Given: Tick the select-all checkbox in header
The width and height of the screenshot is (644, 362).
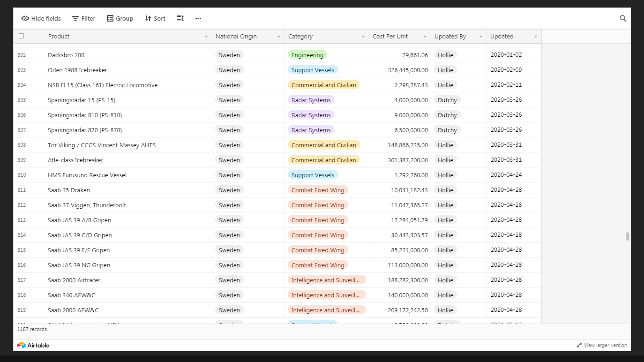Looking at the screenshot, I should coord(21,36).
